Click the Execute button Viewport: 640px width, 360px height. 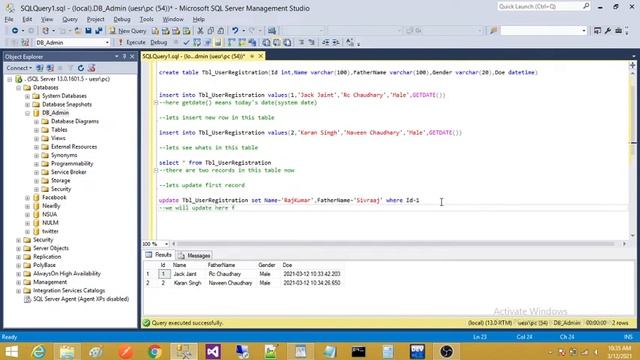(131, 42)
